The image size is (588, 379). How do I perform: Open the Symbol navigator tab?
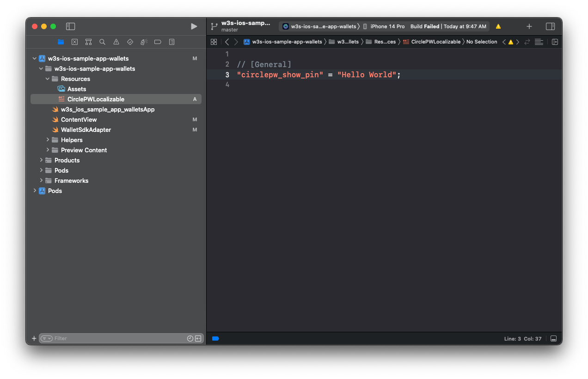(x=88, y=42)
